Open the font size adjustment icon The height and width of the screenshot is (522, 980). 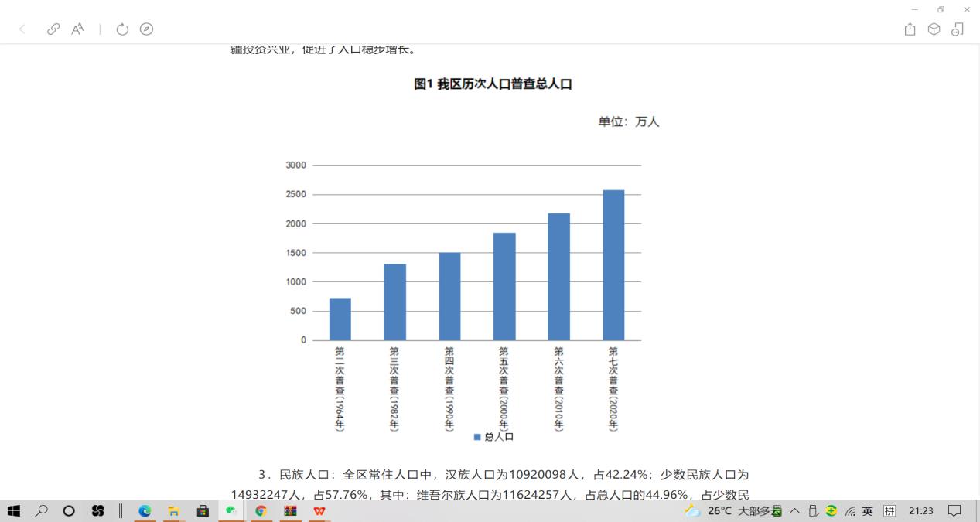[78, 29]
